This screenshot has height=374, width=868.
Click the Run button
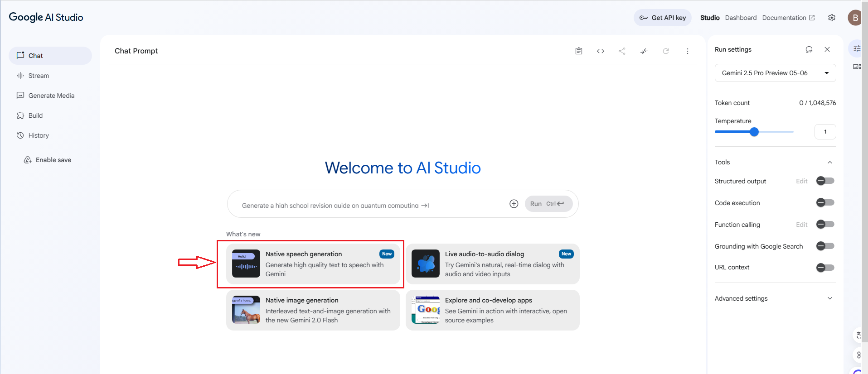tap(548, 204)
